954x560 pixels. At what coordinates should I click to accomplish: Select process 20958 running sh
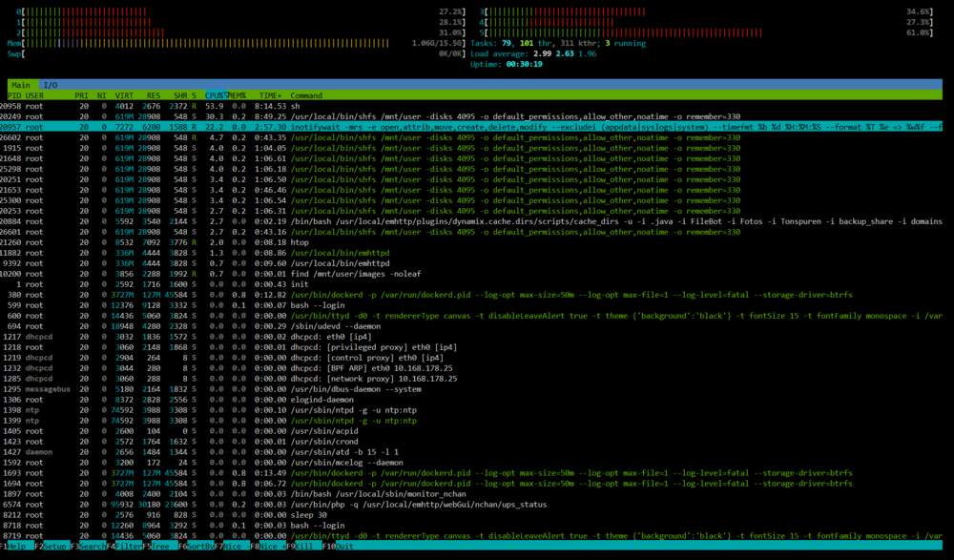[471, 106]
